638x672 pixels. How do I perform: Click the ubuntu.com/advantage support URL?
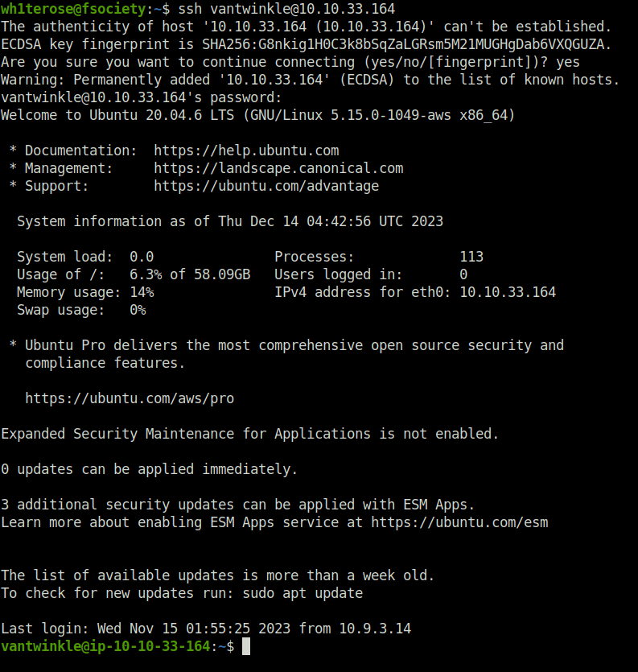tap(266, 186)
